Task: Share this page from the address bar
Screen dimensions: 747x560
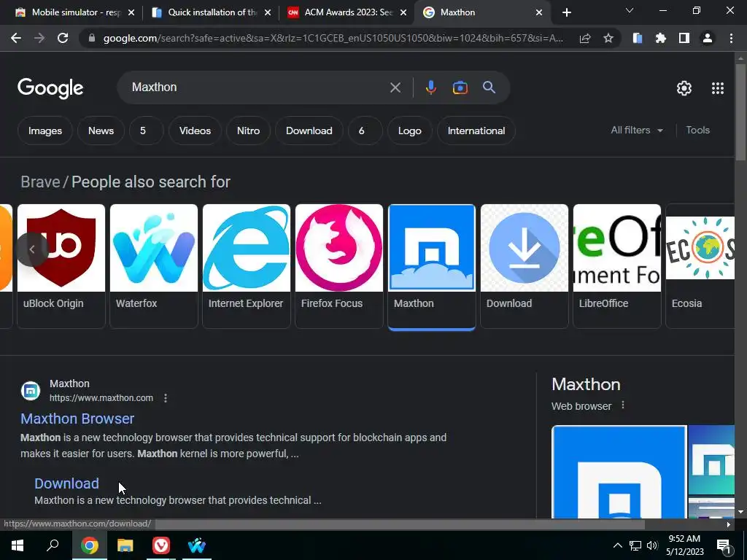Action: tap(585, 38)
